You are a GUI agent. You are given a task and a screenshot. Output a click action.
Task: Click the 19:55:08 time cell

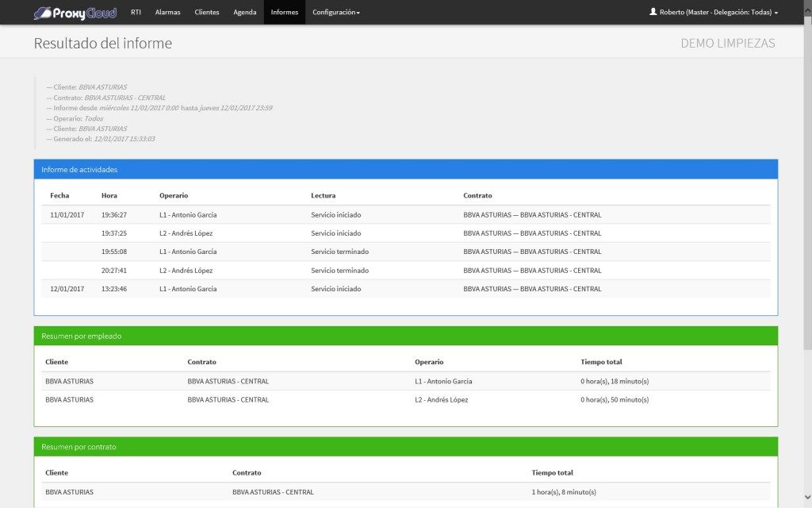(114, 252)
